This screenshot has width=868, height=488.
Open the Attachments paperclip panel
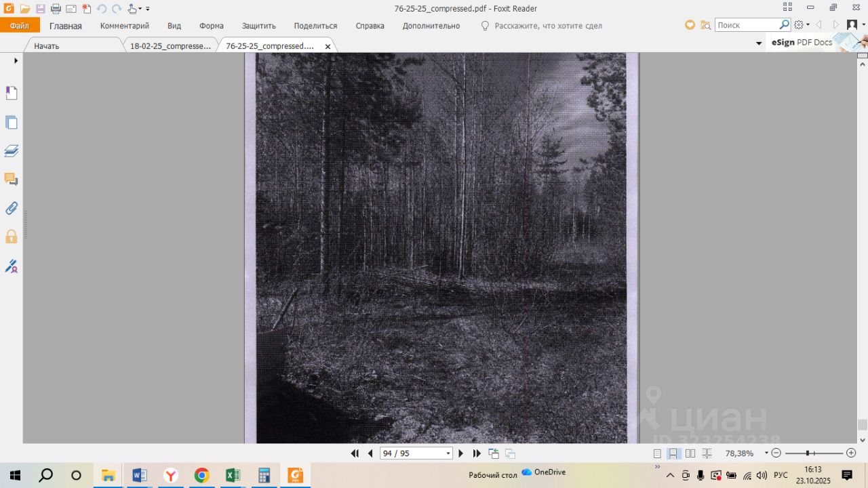(x=12, y=208)
